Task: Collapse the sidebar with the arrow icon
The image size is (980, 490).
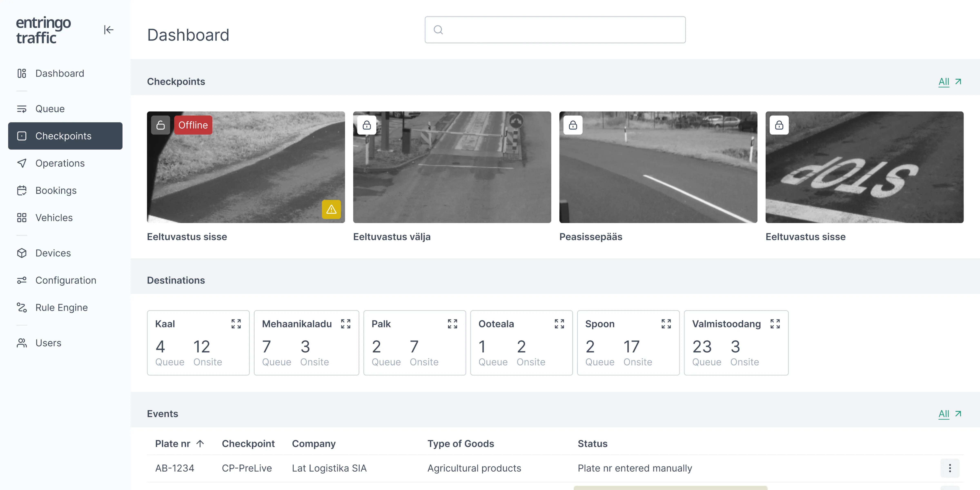Action: [108, 30]
